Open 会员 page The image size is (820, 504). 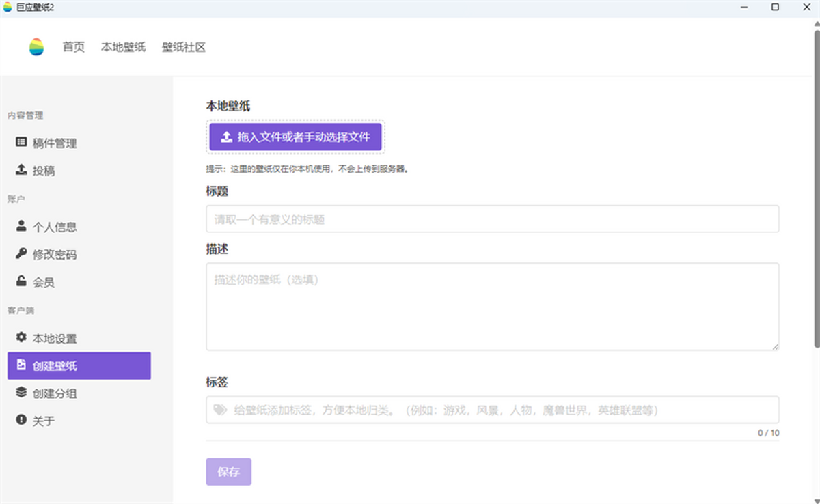tap(79, 282)
